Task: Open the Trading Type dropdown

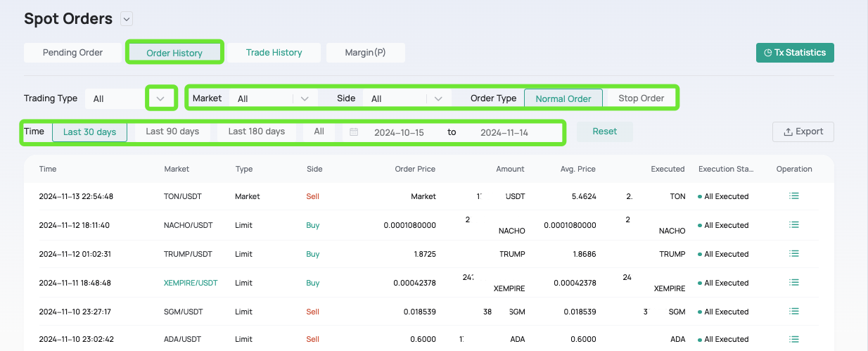Action: [x=161, y=98]
